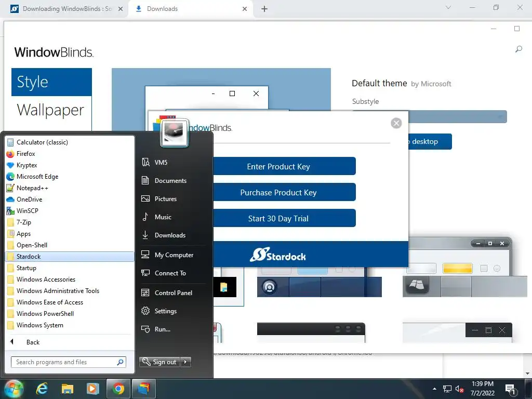Select the Downloads browser tab
532x399 pixels.
coord(190,9)
